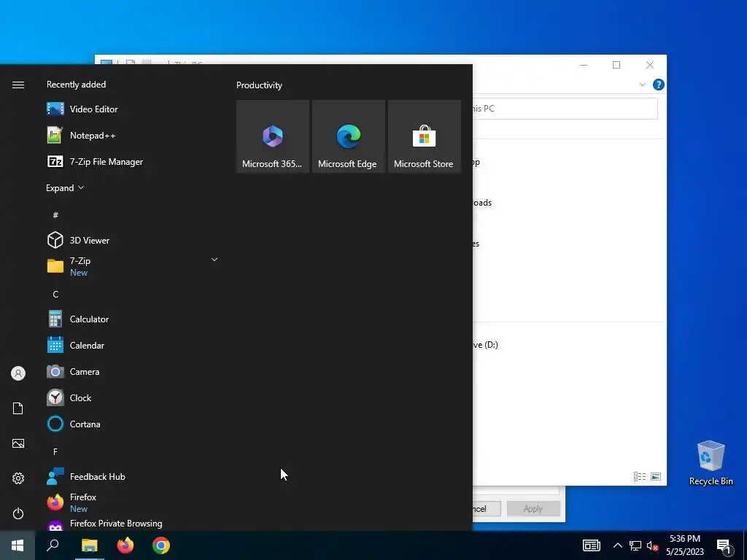The image size is (747, 560).
Task: Click the Productivity group title
Action: pos(259,85)
